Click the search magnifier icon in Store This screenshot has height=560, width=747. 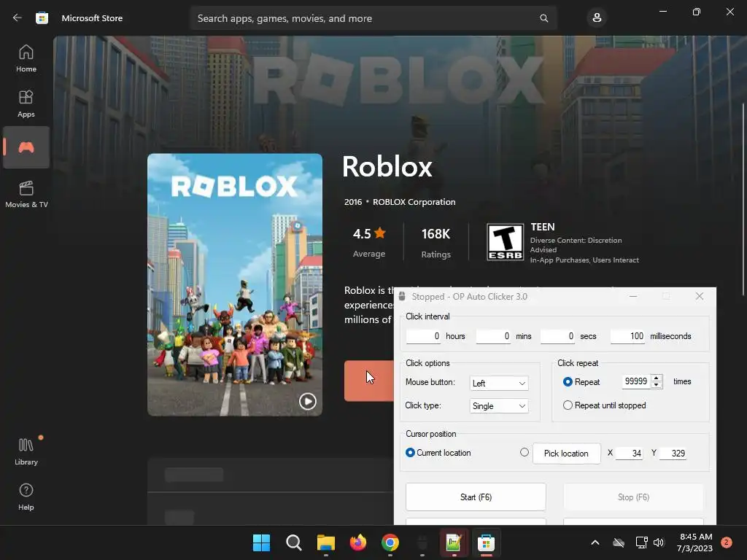pyautogui.click(x=543, y=18)
